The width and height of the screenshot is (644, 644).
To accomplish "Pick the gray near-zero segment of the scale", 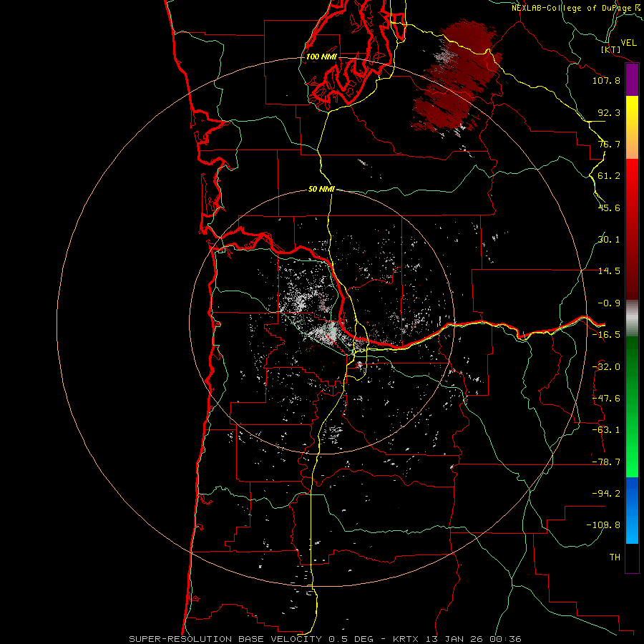I will (x=632, y=318).
